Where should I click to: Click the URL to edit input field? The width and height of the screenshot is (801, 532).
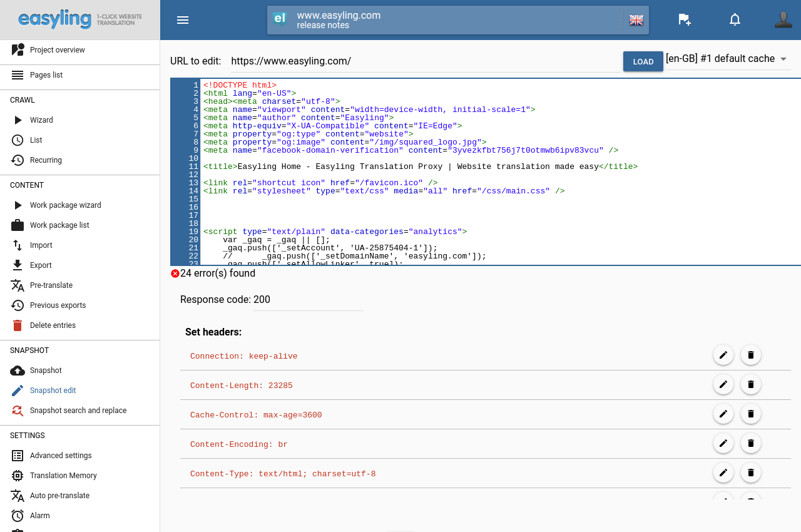coord(424,61)
